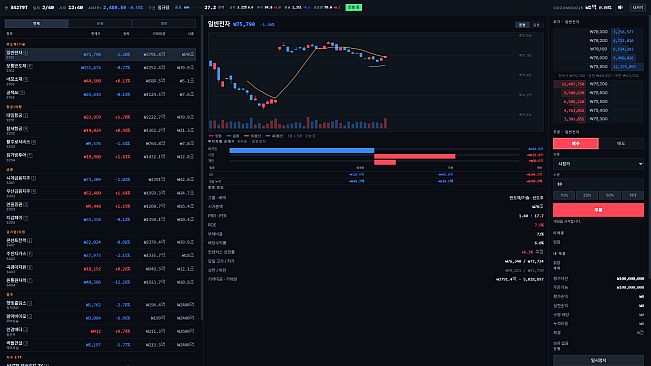Image resolution: width=651 pixels, height=366 pixels.
Task: Pick bid price ₩75,700 in the order book
Action: (598, 84)
